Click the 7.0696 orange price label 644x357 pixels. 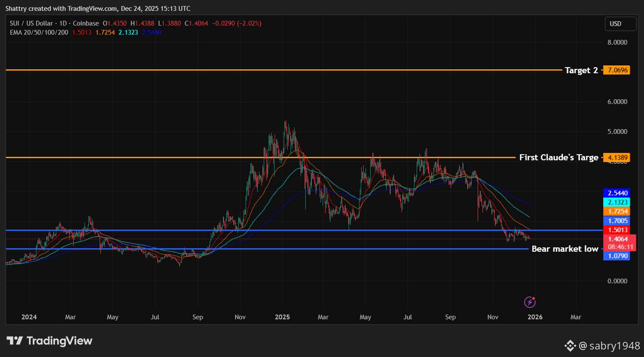617,70
